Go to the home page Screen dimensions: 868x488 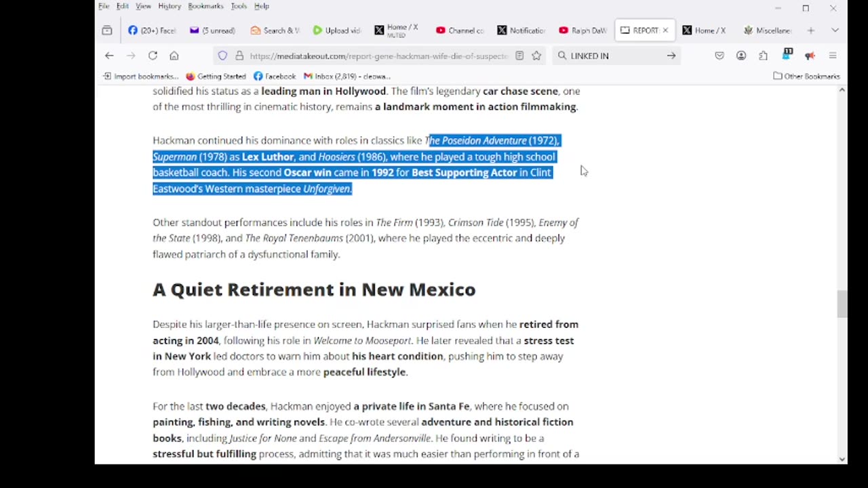pos(174,56)
